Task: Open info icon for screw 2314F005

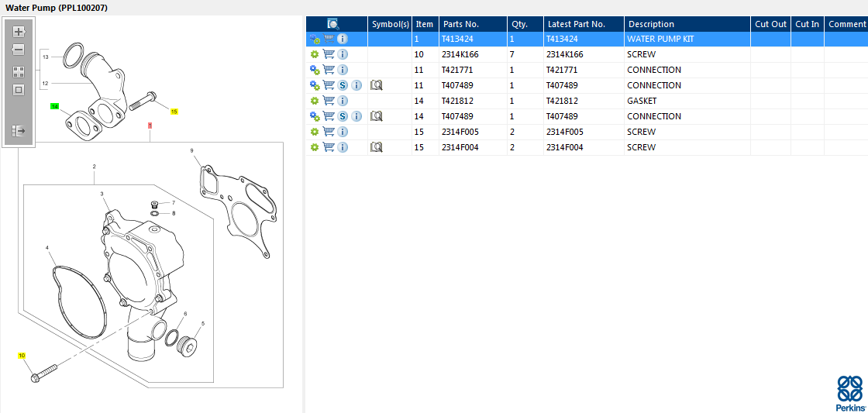Action: [343, 132]
